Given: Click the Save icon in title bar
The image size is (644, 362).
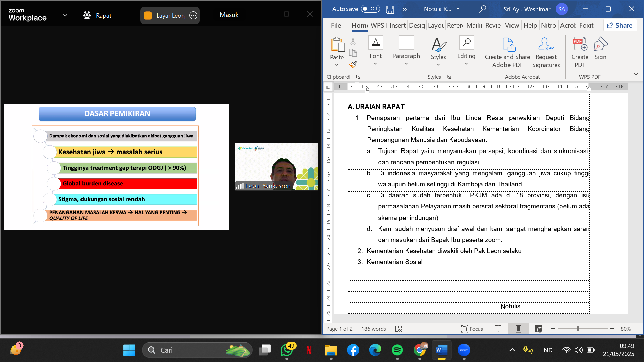Looking at the screenshot, I should [x=390, y=9].
